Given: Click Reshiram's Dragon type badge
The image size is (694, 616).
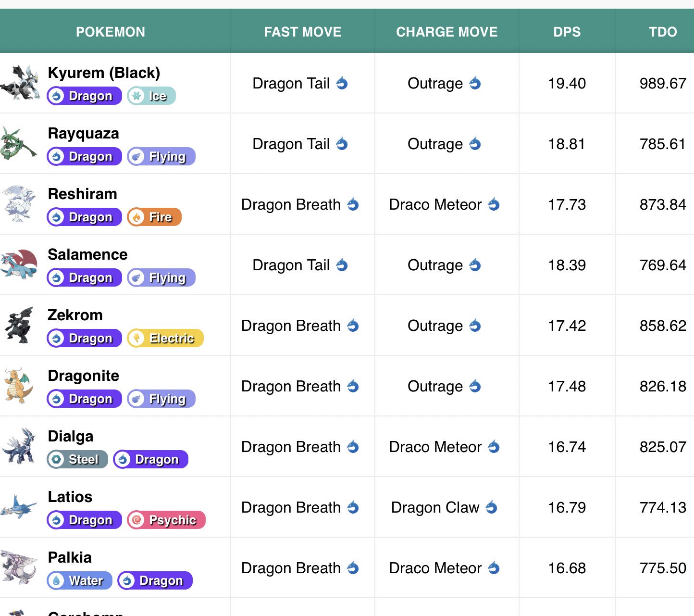Looking at the screenshot, I should pyautogui.click(x=84, y=217).
